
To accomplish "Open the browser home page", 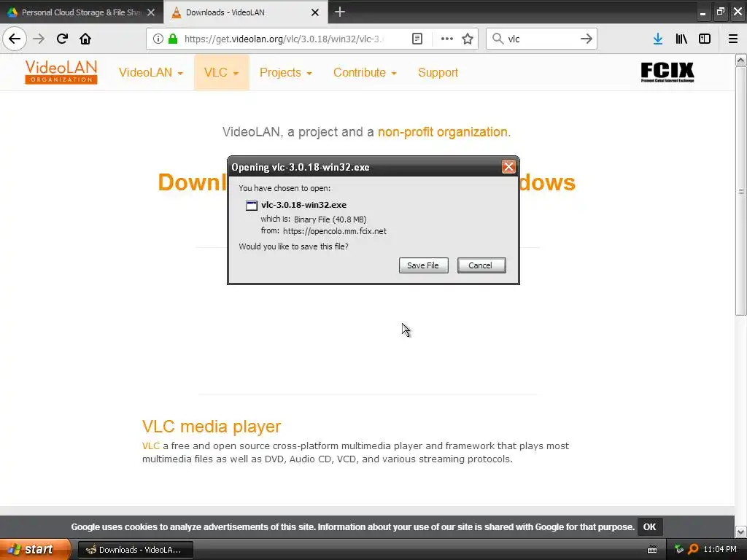I will tap(85, 39).
